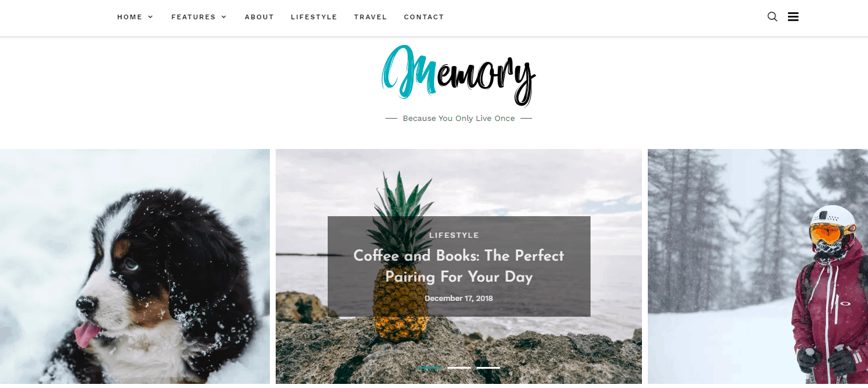This screenshot has height=388, width=868.
Task: Expand the Home menu chevron
Action: tap(151, 17)
